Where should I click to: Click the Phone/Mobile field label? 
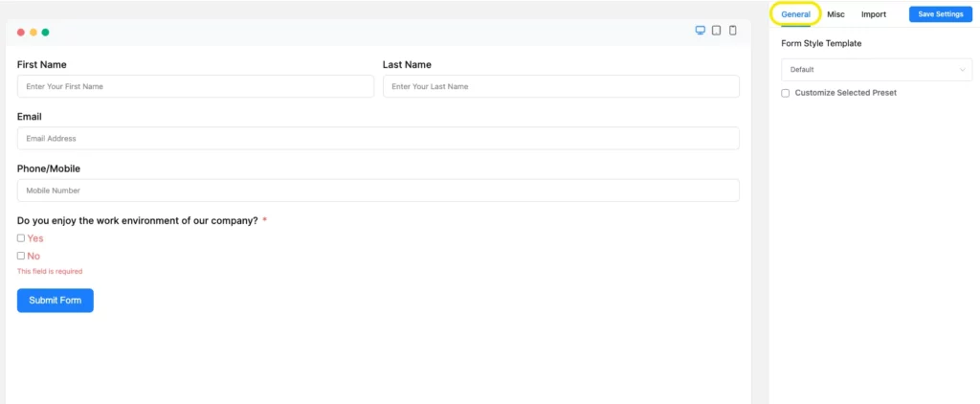(49, 168)
